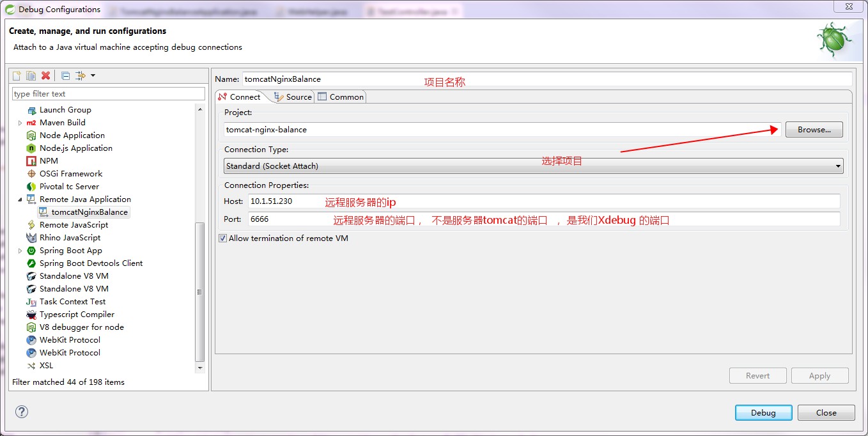
Task: Click the bug image in top right corner
Action: 835,38
